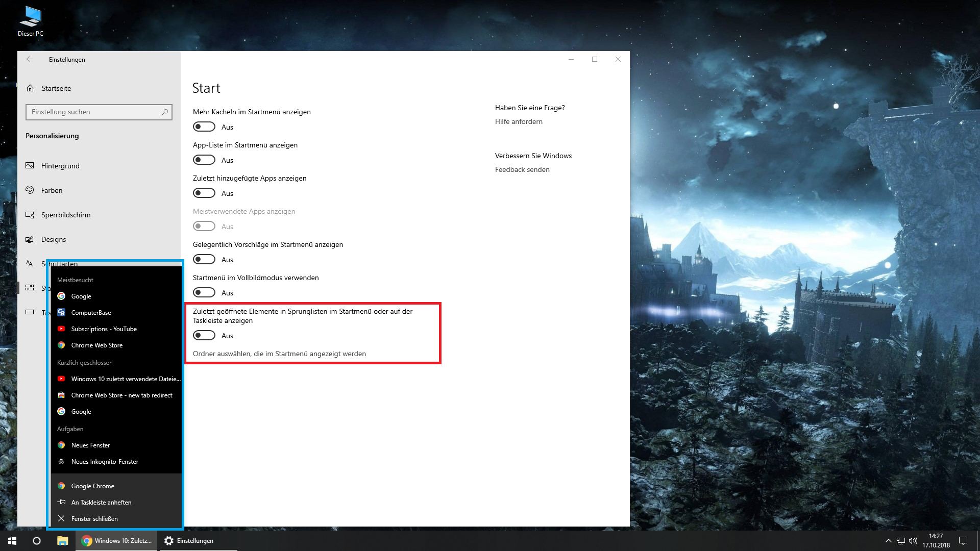Go to Startseite home icon
The height and width of the screenshot is (551, 980).
click(30, 88)
